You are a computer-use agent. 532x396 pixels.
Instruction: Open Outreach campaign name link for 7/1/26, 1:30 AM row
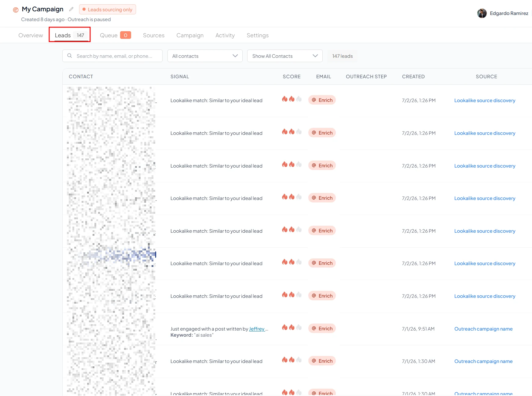(x=483, y=361)
